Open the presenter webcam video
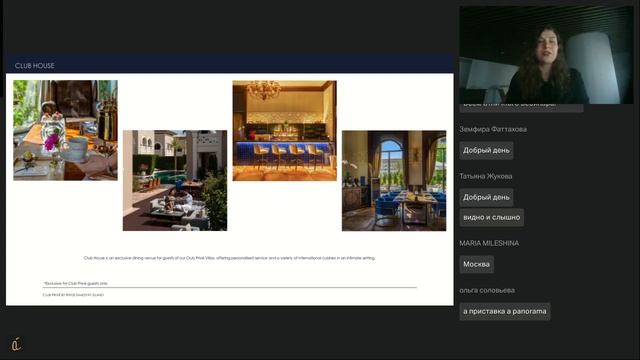The height and width of the screenshot is (360, 640). (546, 55)
